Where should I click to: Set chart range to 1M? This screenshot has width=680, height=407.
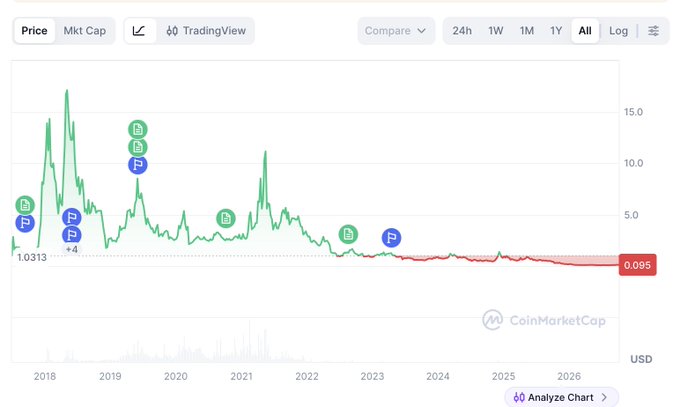527,31
